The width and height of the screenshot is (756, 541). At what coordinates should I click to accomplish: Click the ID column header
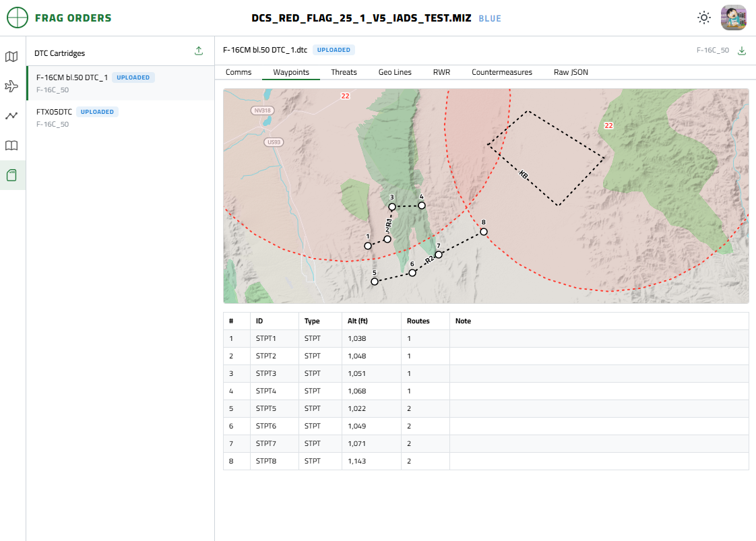259,321
